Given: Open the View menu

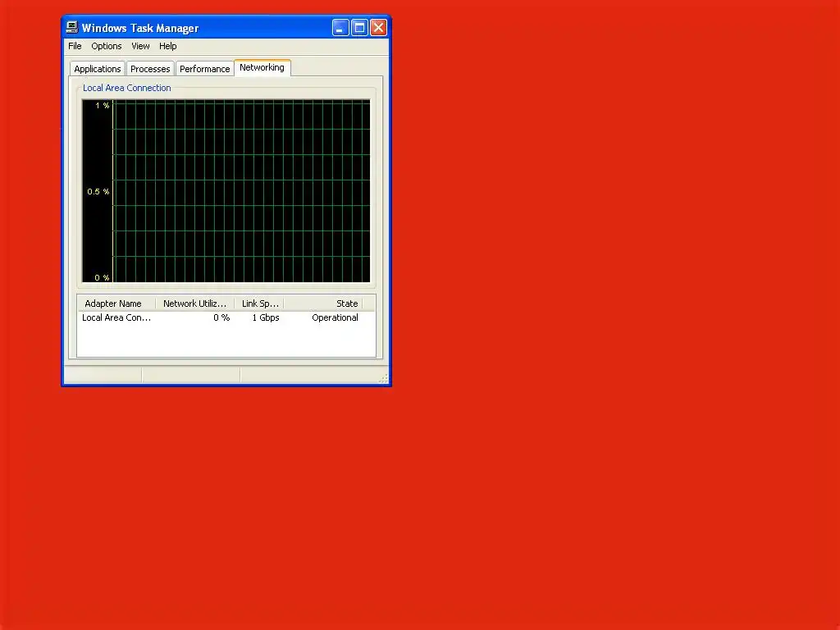Looking at the screenshot, I should tap(140, 46).
